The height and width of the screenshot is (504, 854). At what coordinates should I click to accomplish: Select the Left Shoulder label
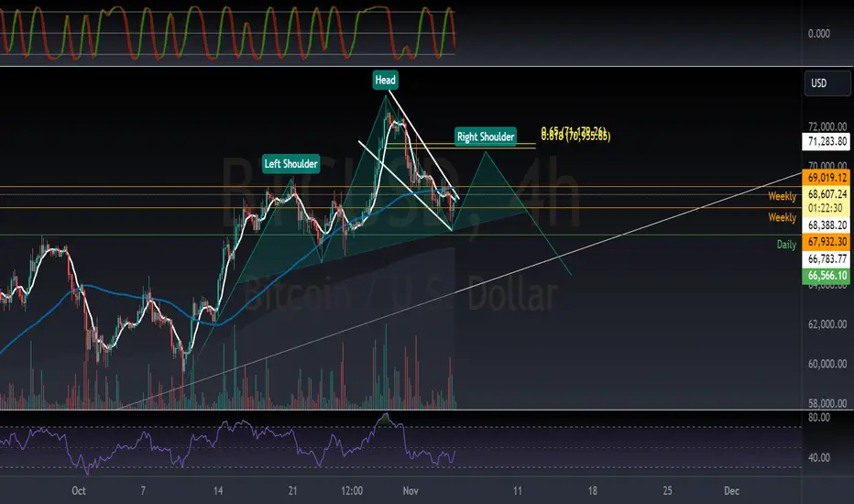click(290, 164)
